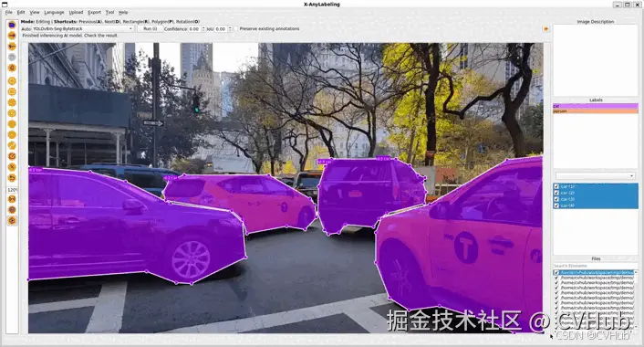Click the Search Filename input field
This screenshot has width=644, height=347.
(x=595, y=266)
